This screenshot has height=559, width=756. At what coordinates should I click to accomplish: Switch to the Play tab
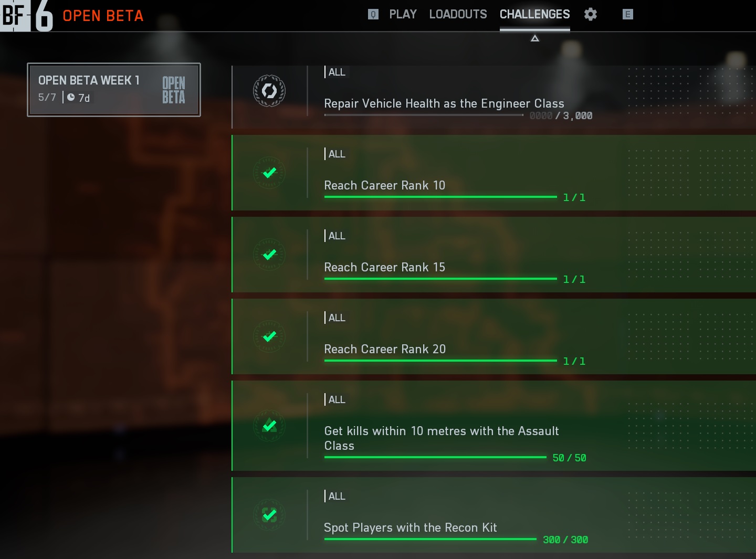click(403, 14)
